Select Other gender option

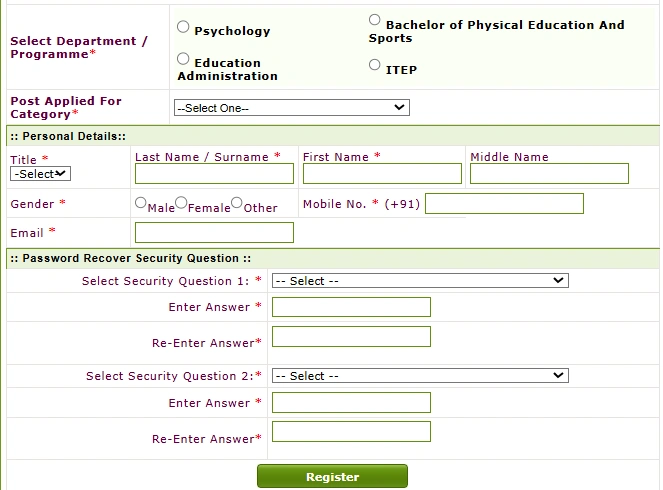pos(237,203)
